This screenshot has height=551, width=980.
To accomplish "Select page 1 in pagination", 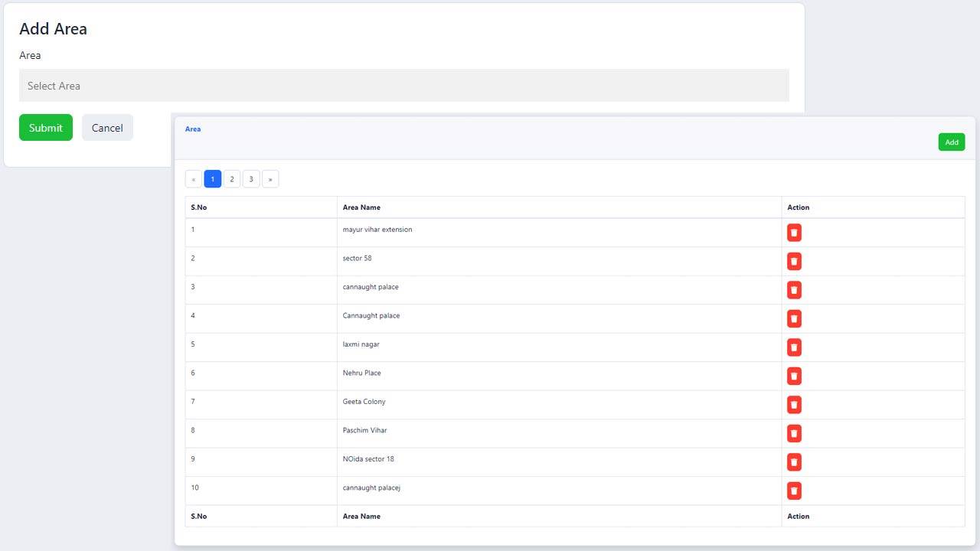I will 213,179.
